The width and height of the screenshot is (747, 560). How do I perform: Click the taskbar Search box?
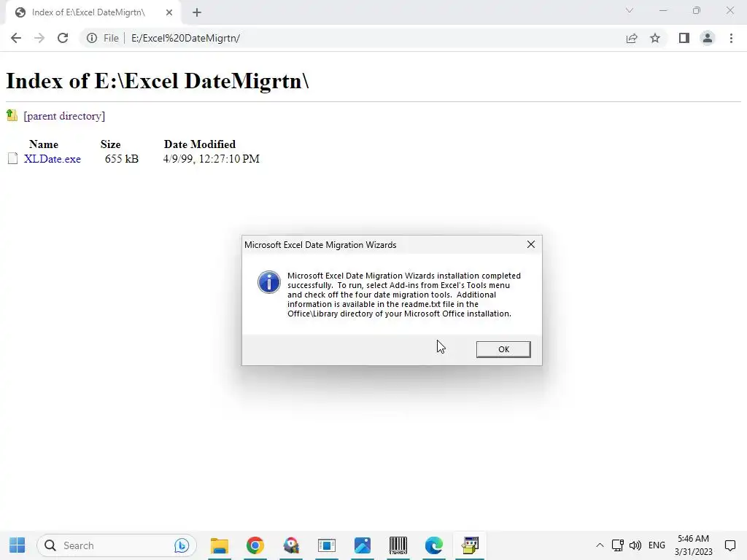(x=117, y=545)
